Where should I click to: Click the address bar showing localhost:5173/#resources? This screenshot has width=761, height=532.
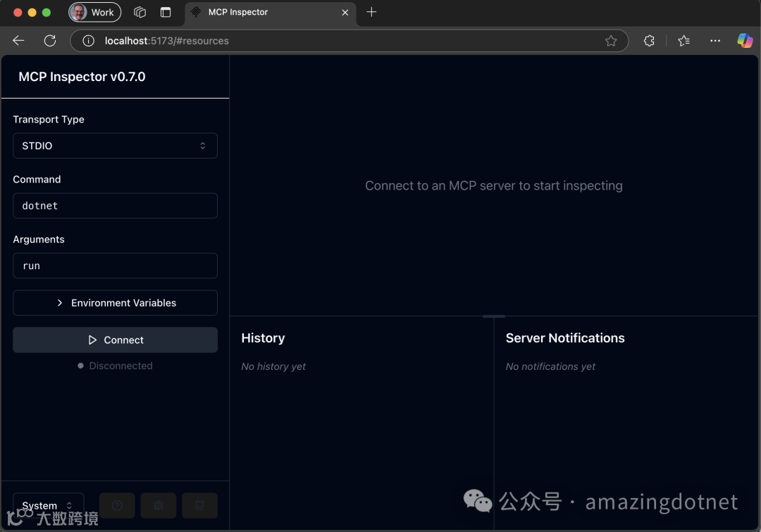click(349, 41)
